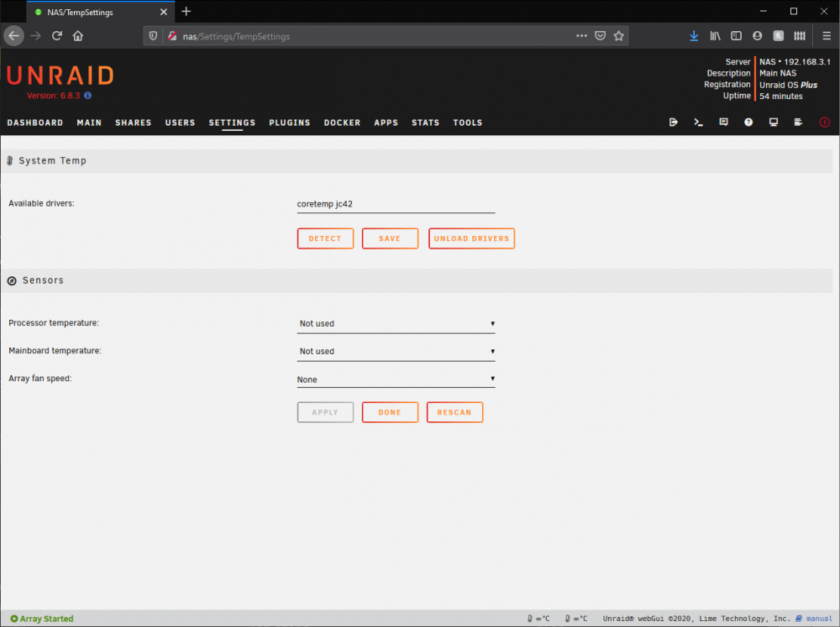The height and width of the screenshot is (627, 840).
Task: Click the browser Forward arrow
Action: 36,36
